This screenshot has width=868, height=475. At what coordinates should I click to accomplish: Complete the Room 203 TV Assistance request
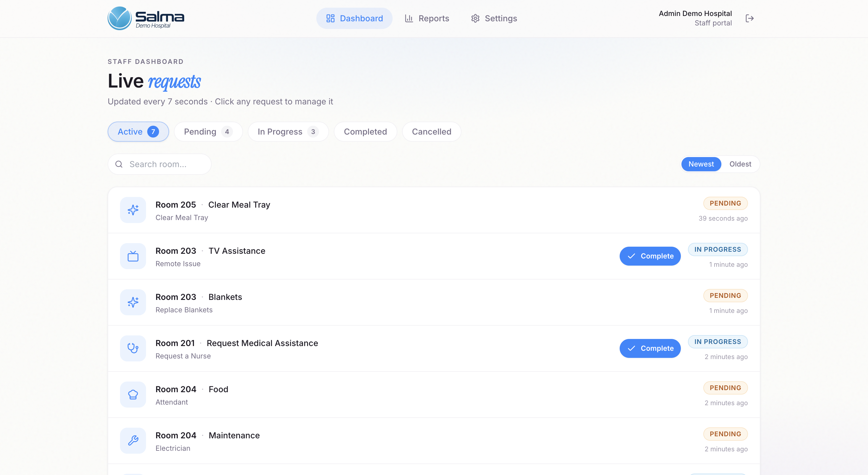tap(650, 256)
